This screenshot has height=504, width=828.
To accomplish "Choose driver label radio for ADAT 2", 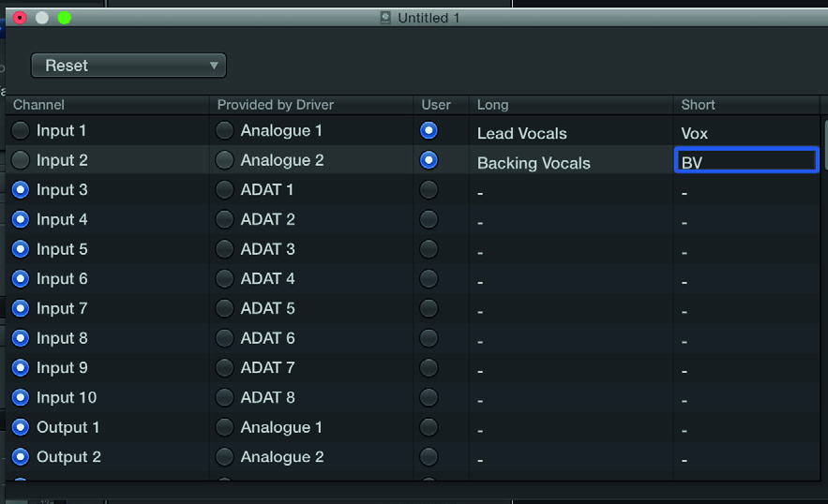I will pos(224,219).
